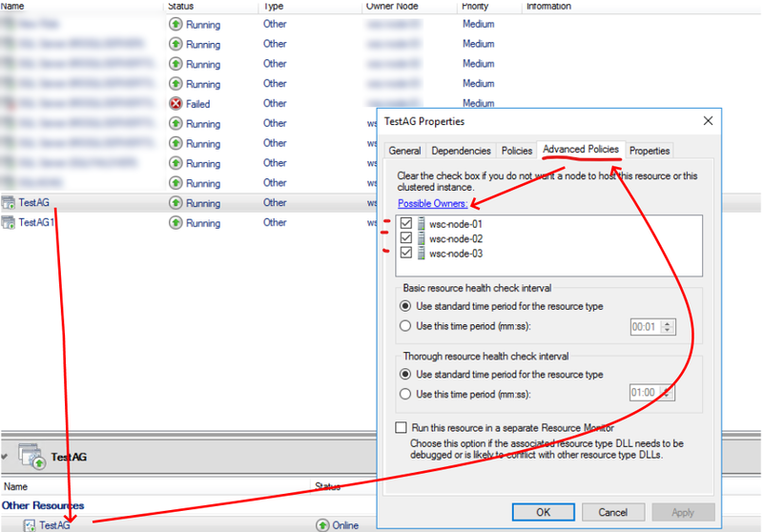This screenshot has width=763, height=532.
Task: Choose custom time period for thorough health check
Action: click(404, 394)
